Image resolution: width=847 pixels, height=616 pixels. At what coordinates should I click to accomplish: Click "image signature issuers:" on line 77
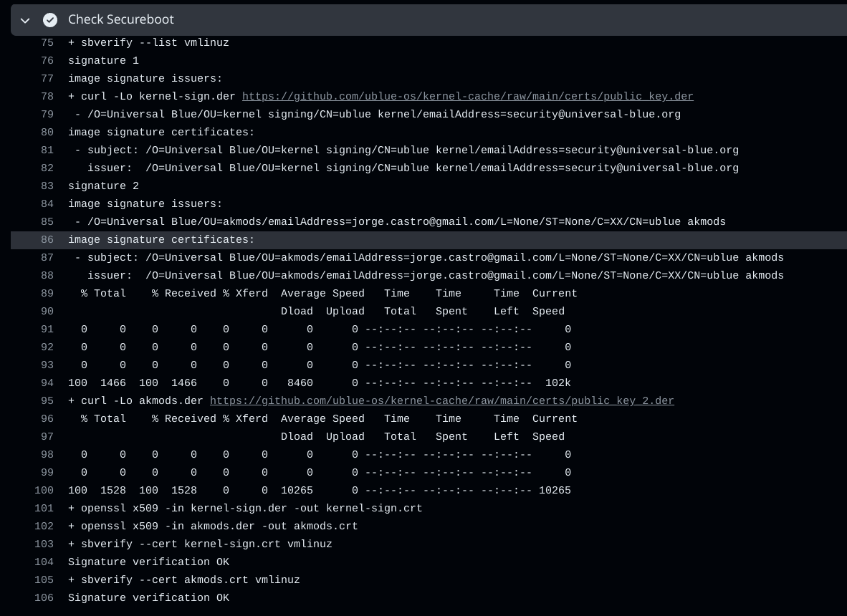[x=145, y=78]
